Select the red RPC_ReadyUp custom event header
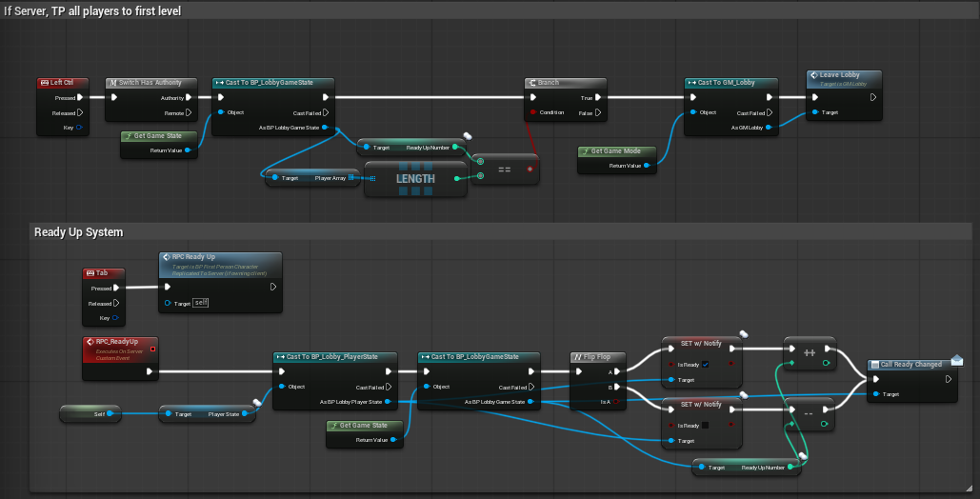Screen dimensions: 980x499 (120, 349)
